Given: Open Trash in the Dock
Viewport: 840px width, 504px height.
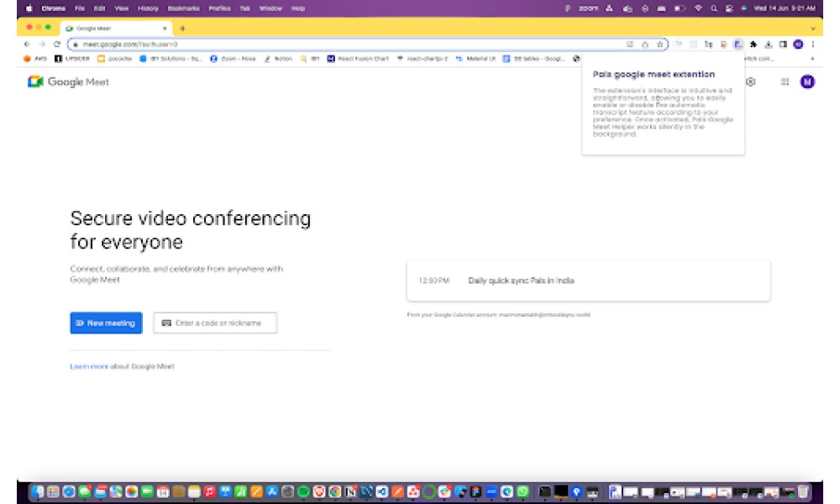Looking at the screenshot, I should click(803, 491).
